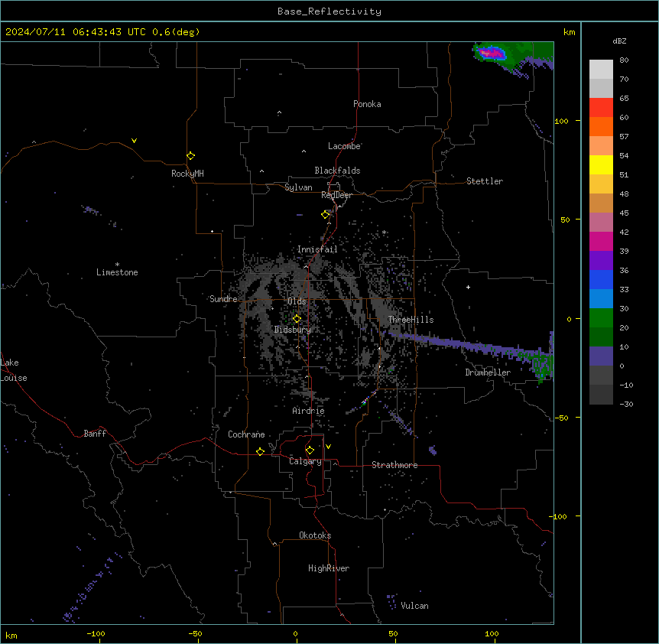
Task: Click the Okotoks label
Action: click(315, 535)
